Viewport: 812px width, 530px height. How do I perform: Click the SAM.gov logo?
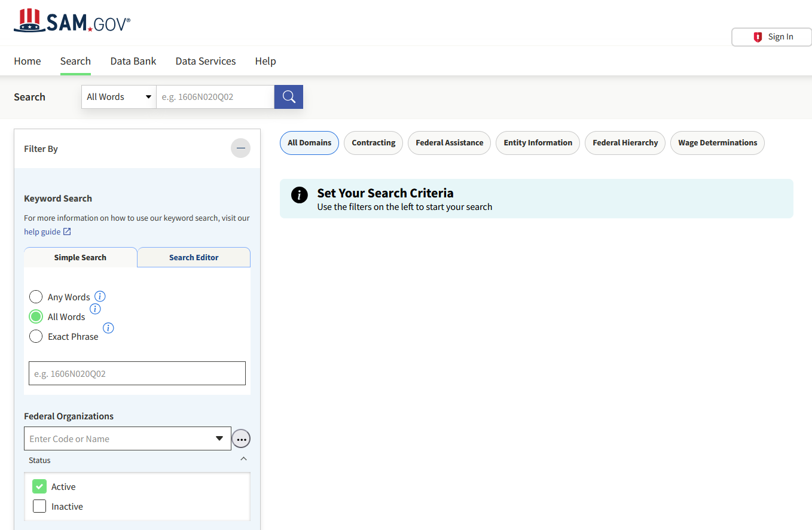tap(72, 20)
